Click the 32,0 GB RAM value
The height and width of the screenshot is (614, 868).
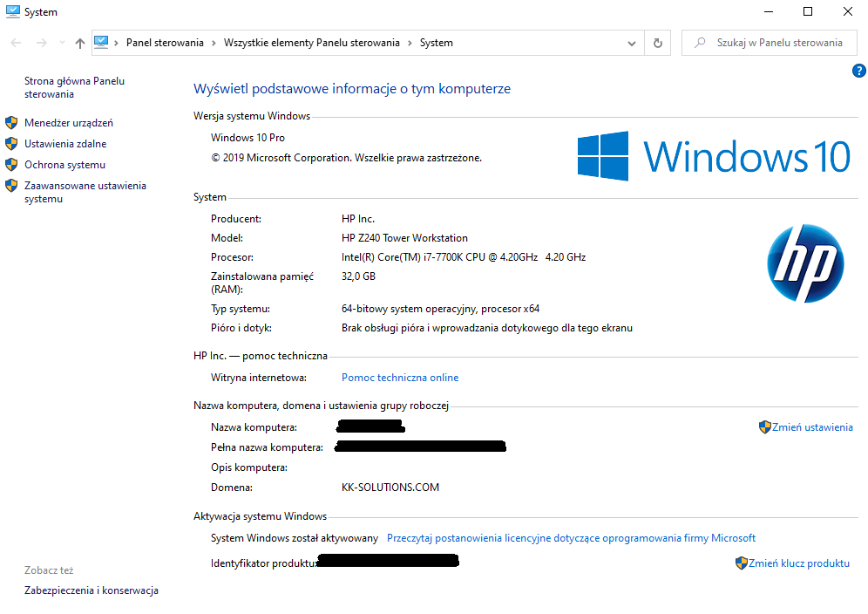[358, 276]
